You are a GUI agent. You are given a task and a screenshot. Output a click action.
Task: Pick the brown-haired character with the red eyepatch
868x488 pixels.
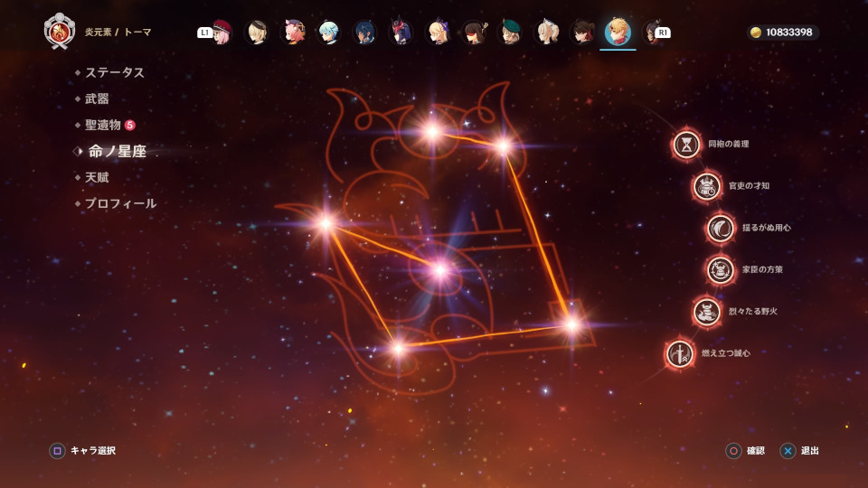click(475, 33)
